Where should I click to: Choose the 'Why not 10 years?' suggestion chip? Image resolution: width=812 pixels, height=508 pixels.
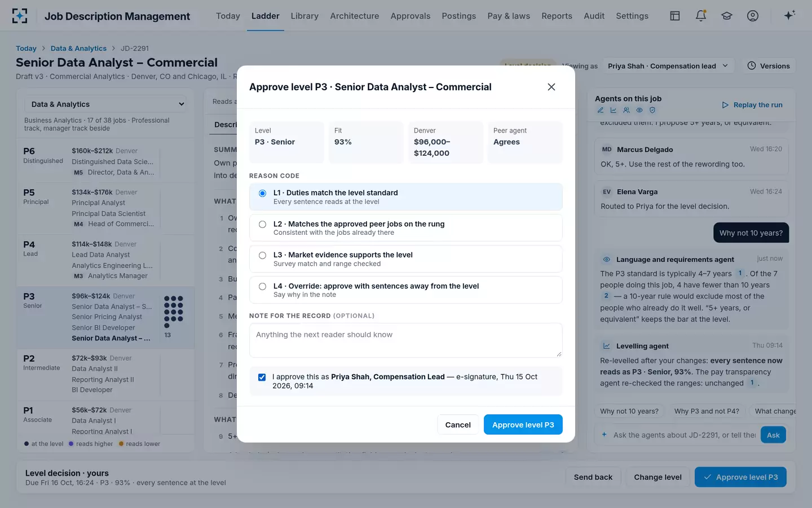point(629,411)
